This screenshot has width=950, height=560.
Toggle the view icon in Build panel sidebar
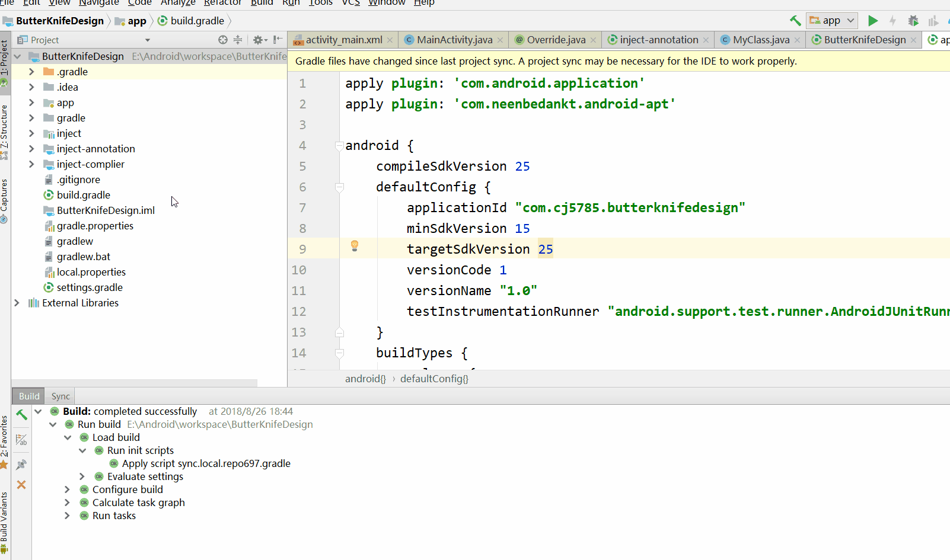tap(21, 440)
